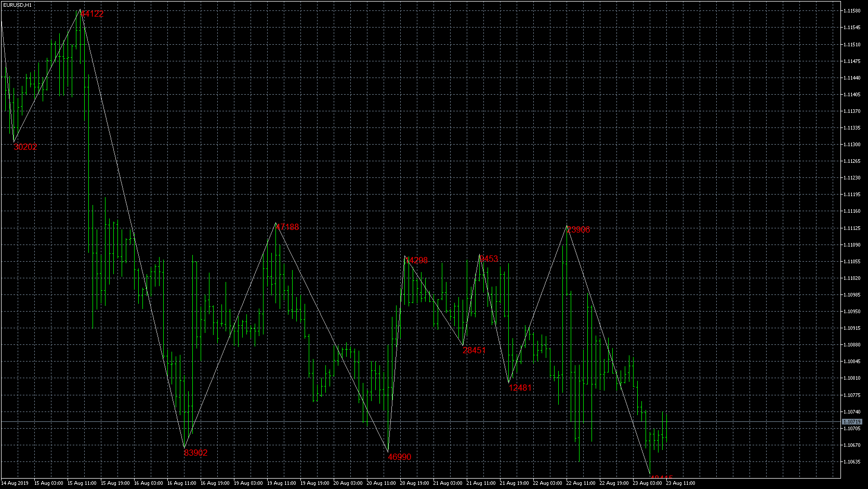Click the 16 Aug 11:00 time label
This screenshot has width=868, height=489.
coord(182,483)
